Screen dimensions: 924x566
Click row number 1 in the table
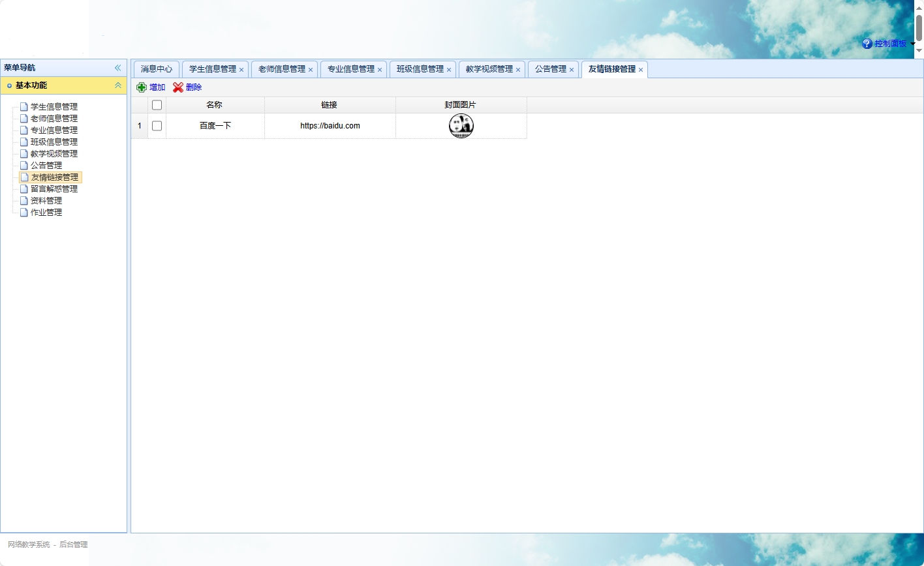point(139,126)
